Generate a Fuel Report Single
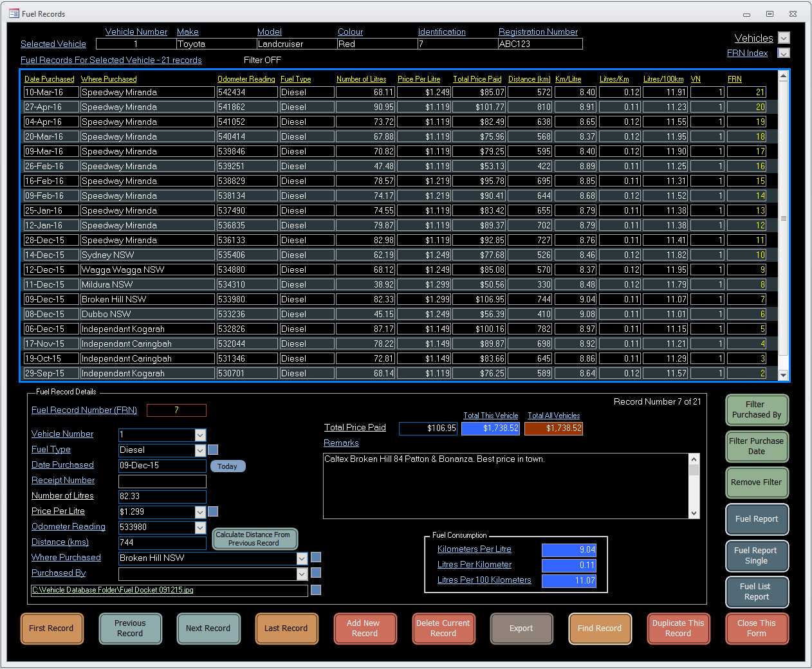 point(757,556)
